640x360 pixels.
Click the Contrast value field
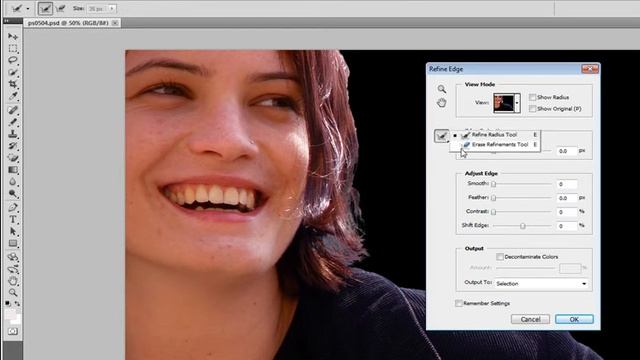click(x=567, y=212)
